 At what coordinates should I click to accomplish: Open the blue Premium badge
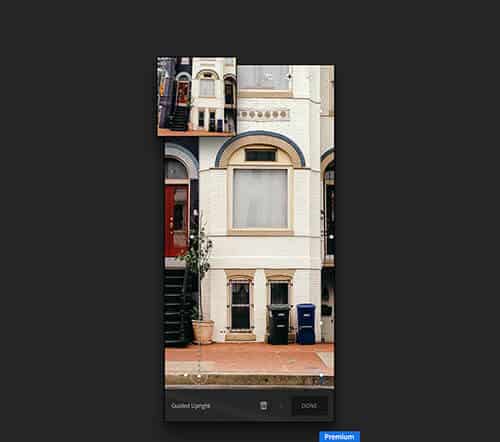339,436
